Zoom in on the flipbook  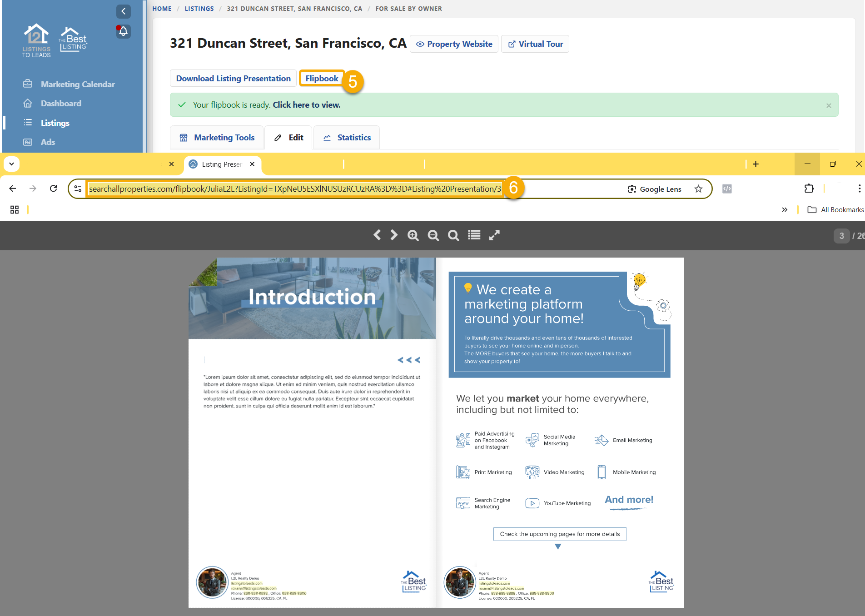click(x=413, y=235)
